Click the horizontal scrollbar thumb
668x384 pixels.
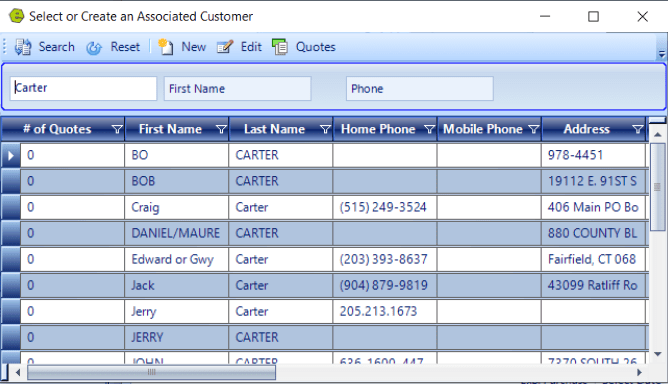coord(151,372)
